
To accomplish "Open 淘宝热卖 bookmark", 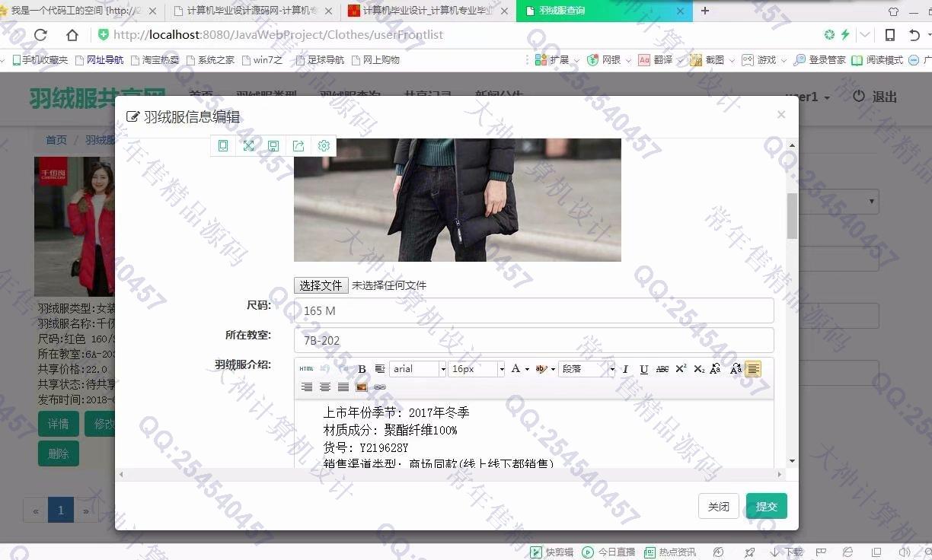I will (x=155, y=60).
